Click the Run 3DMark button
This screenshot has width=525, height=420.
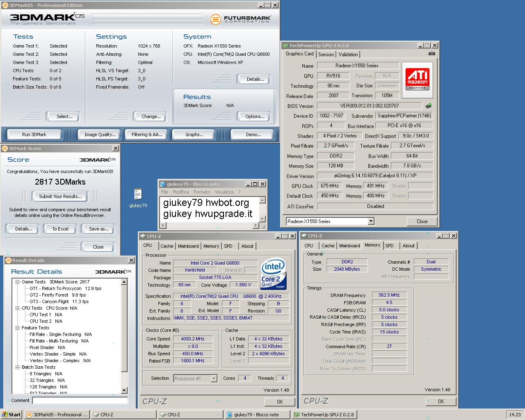[x=34, y=135]
